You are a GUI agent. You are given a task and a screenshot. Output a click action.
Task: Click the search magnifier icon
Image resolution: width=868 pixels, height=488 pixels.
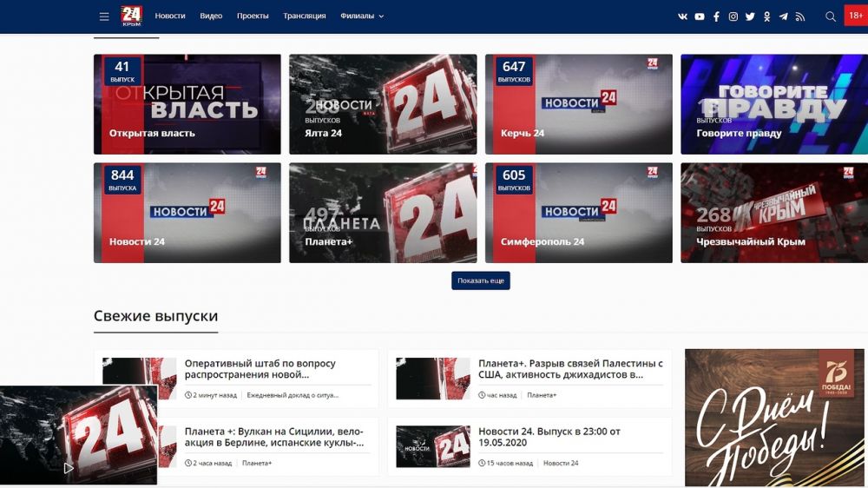tap(831, 16)
